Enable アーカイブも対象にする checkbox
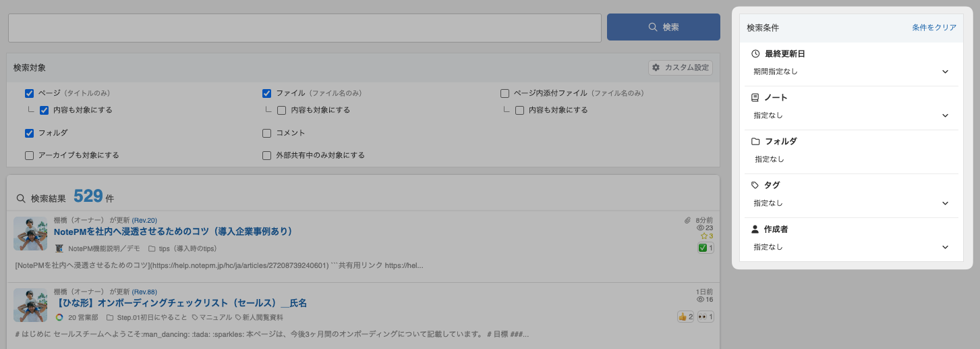This screenshot has height=349, width=980. (29, 155)
